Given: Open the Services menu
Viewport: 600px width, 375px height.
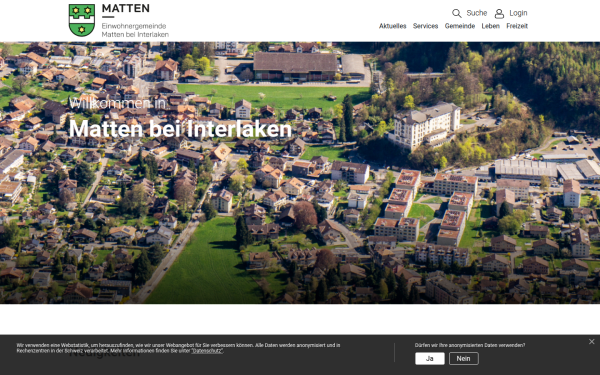Looking at the screenshot, I should (425, 26).
